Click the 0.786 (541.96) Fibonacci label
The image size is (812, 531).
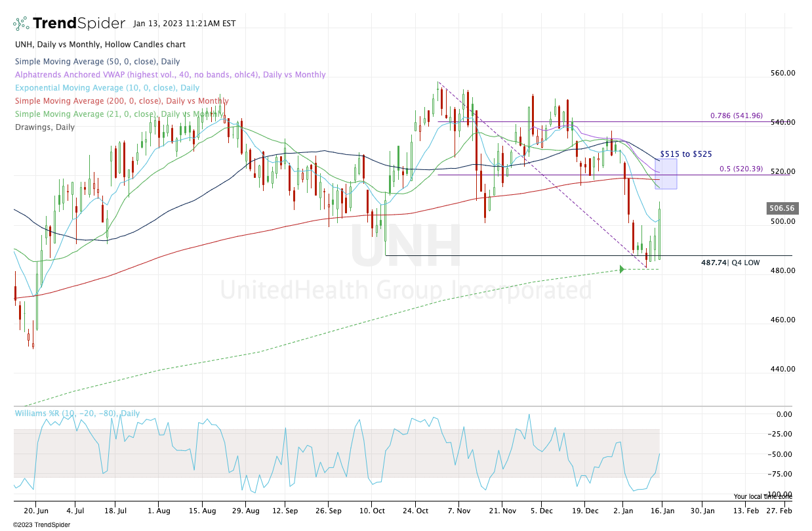737,116
